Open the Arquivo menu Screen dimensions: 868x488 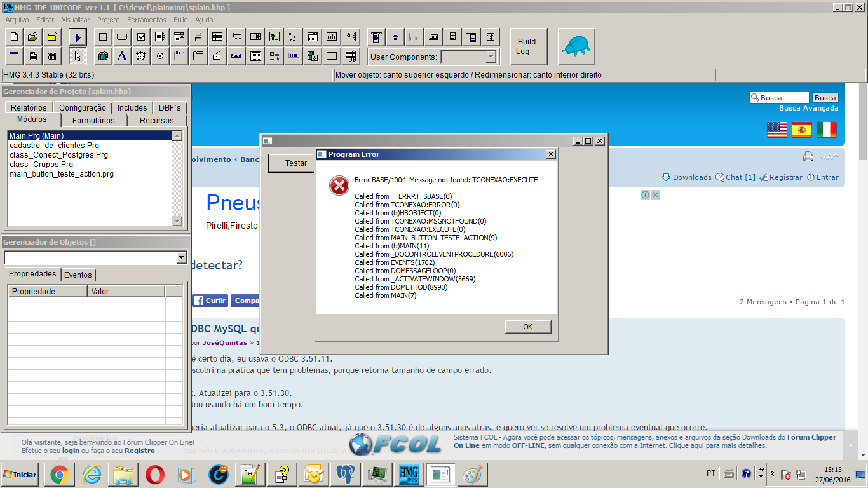(17, 20)
